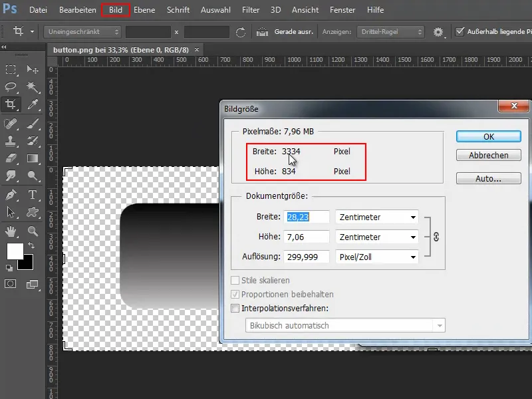532x399 pixels.
Task: Select the Brush tool
Action: pyautogui.click(x=33, y=124)
